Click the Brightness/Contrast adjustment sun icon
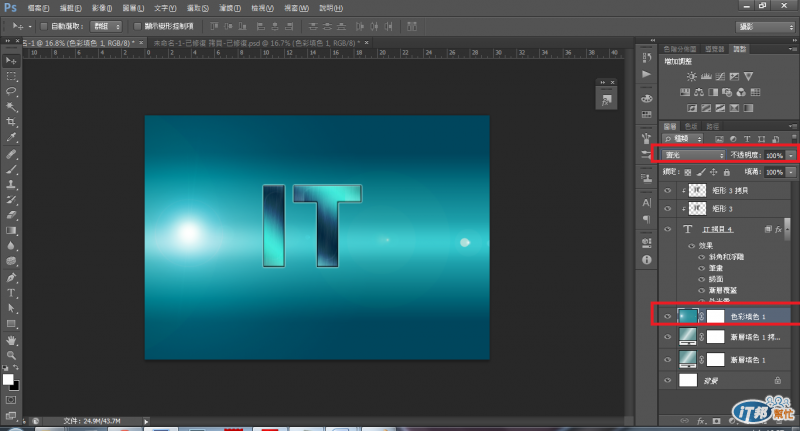 pos(690,76)
